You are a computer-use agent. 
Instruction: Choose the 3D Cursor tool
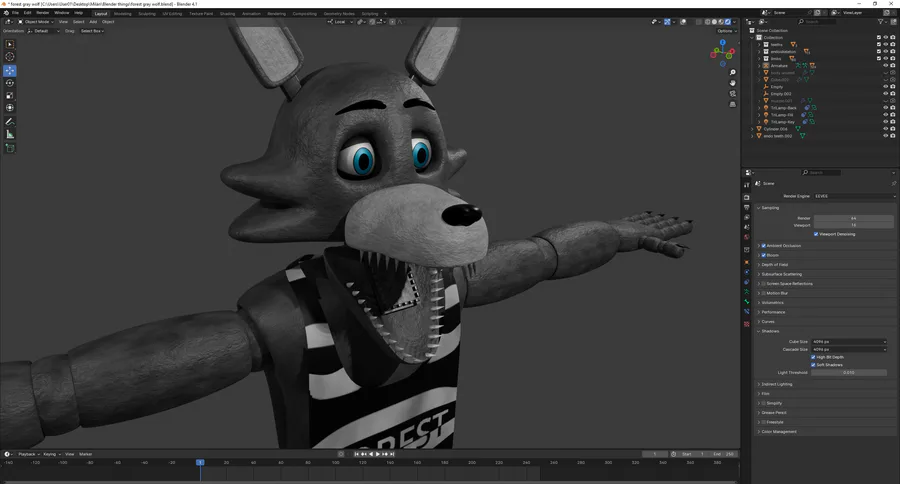pos(10,56)
